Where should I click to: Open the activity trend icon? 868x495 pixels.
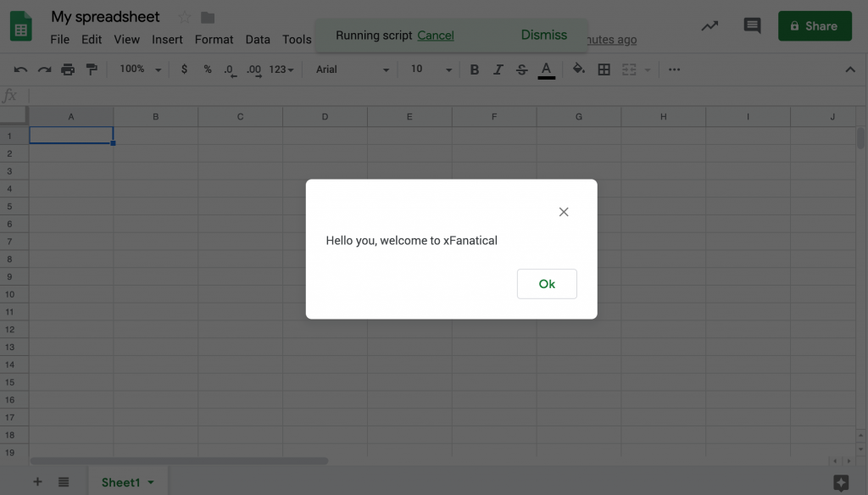pos(709,25)
